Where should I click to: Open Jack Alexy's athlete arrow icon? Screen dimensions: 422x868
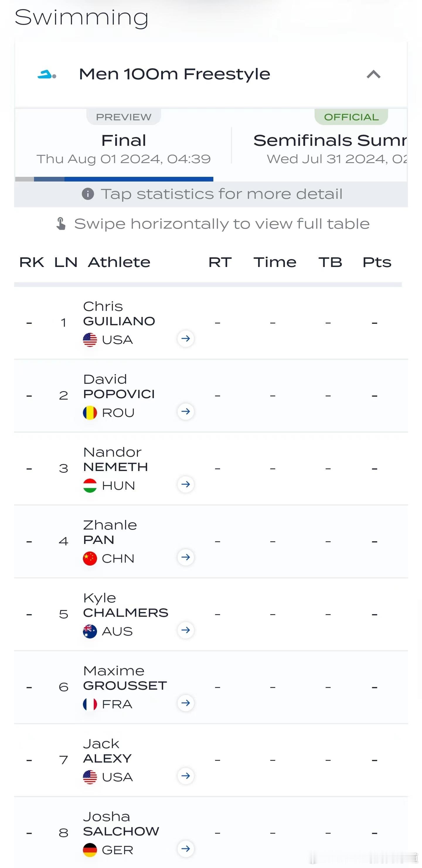pos(186,776)
